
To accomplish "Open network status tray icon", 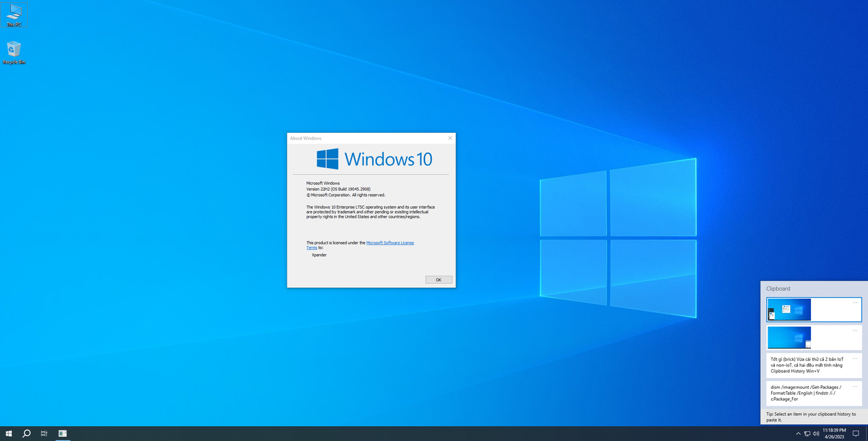I will pyautogui.click(x=807, y=434).
